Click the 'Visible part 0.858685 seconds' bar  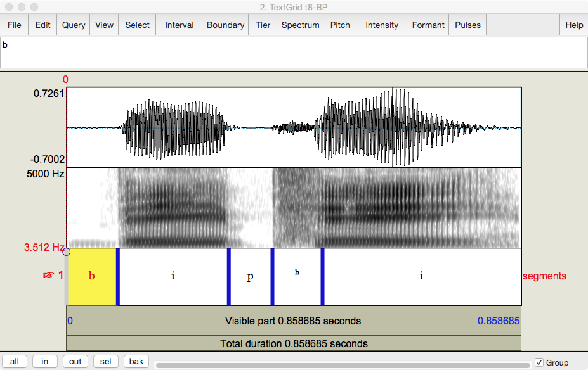(x=294, y=321)
